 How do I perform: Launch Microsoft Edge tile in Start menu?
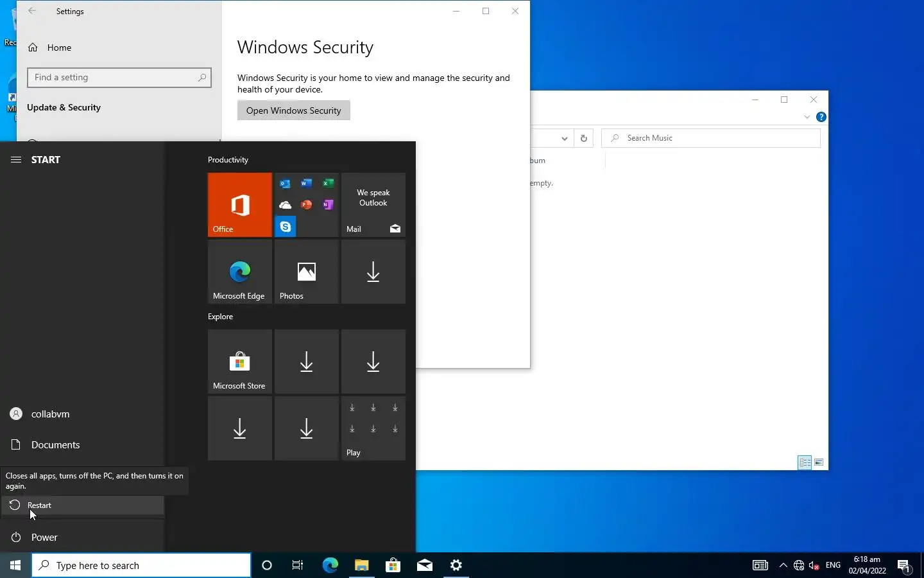tap(239, 272)
